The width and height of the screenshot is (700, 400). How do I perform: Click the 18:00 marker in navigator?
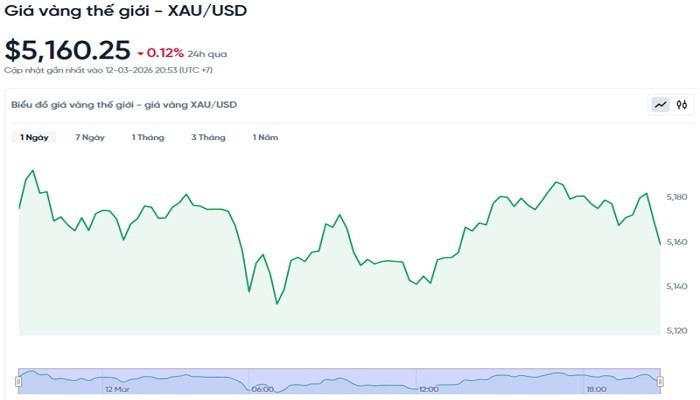(x=596, y=389)
